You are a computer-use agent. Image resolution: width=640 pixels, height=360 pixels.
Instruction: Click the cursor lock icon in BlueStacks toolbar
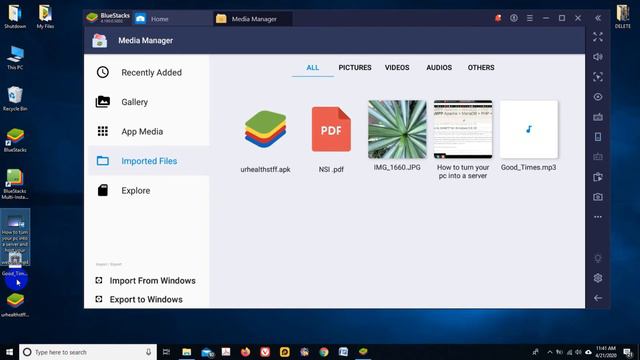pos(598,77)
